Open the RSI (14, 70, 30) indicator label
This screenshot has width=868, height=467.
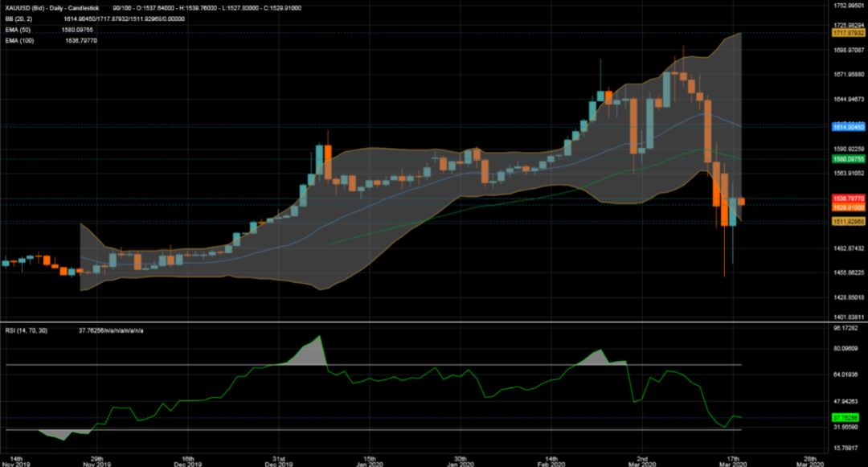[x=26, y=330]
